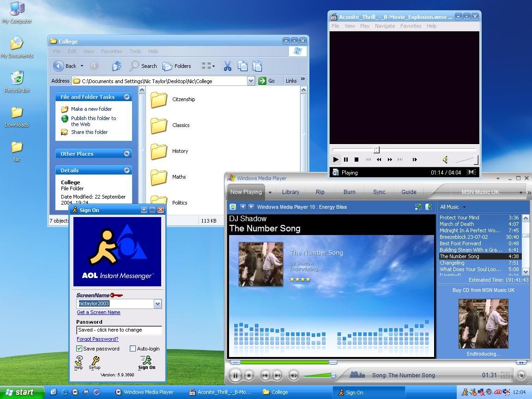Image resolution: width=532 pixels, height=399 pixels.
Task: Click Publish this folder to the Web
Action: coord(93,121)
